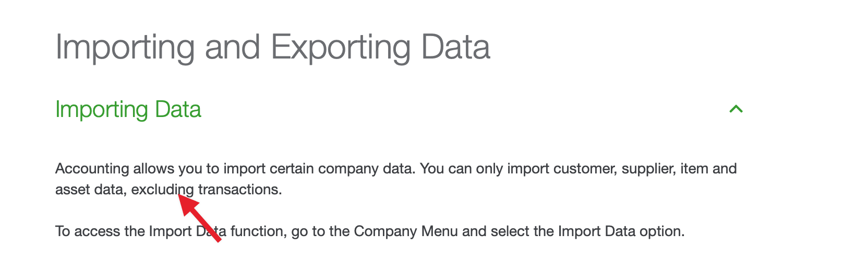Click "asset data" in the second line
This screenshot has height=257, width=868.
89,190
